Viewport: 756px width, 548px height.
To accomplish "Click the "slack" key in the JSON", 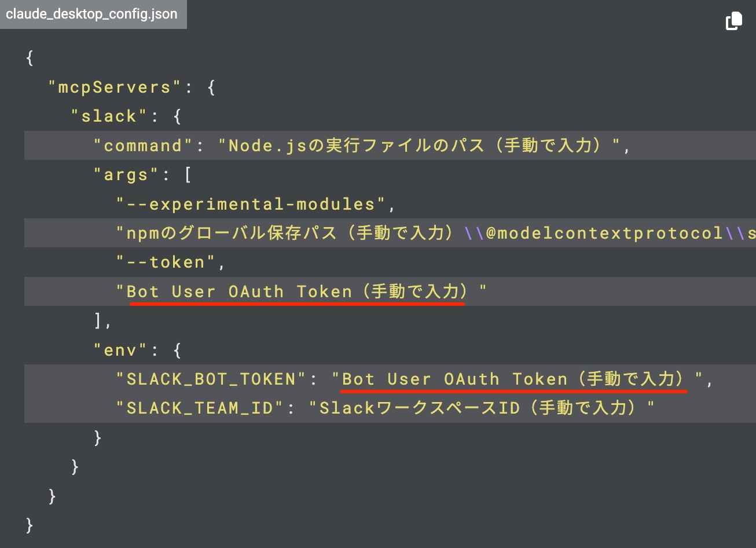I will point(109,116).
